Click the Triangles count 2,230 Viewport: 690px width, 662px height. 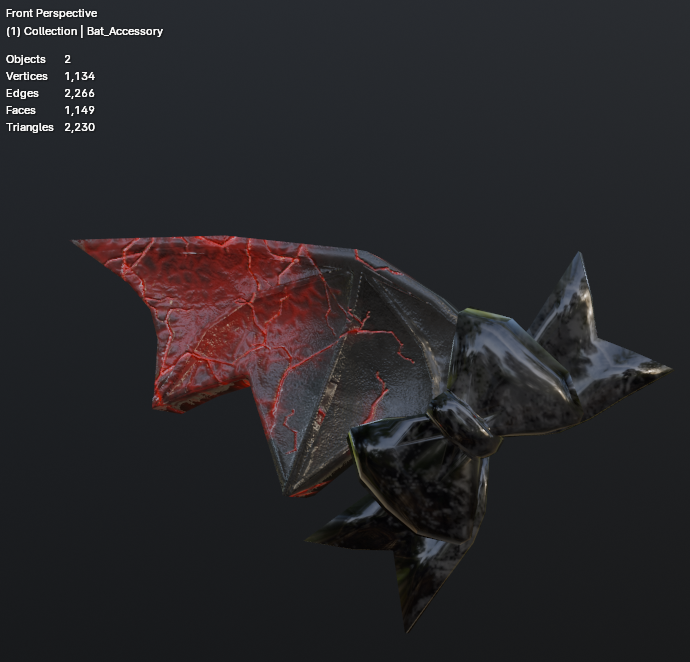point(80,127)
